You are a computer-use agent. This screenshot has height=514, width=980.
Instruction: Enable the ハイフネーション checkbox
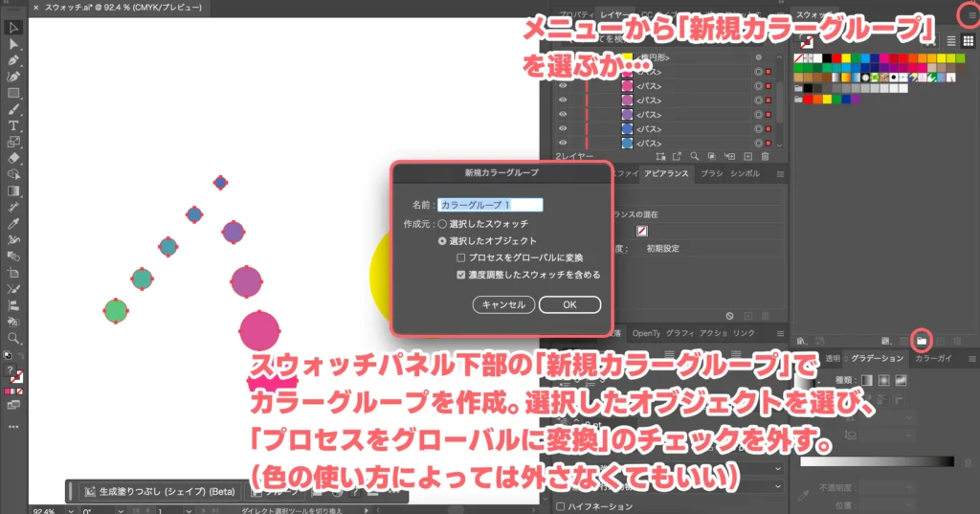[x=561, y=506]
